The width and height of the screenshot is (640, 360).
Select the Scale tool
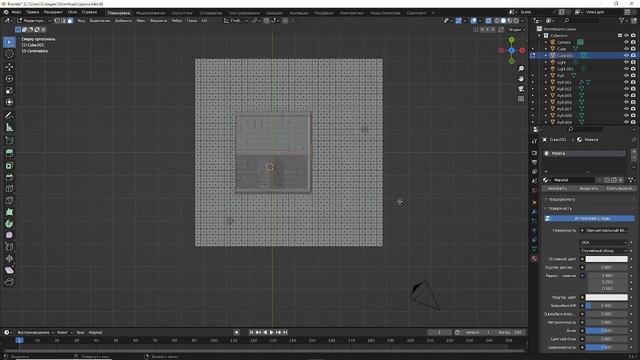click(9, 91)
